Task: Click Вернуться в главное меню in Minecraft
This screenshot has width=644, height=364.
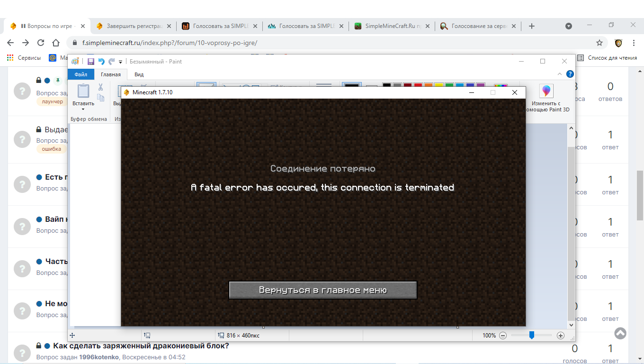Action: click(x=323, y=290)
